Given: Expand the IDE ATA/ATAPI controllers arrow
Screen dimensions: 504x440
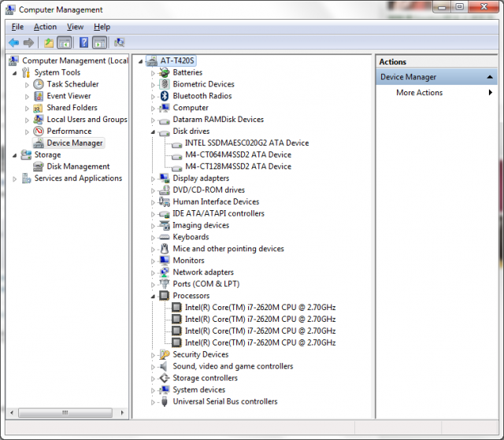Looking at the screenshot, I should [153, 215].
